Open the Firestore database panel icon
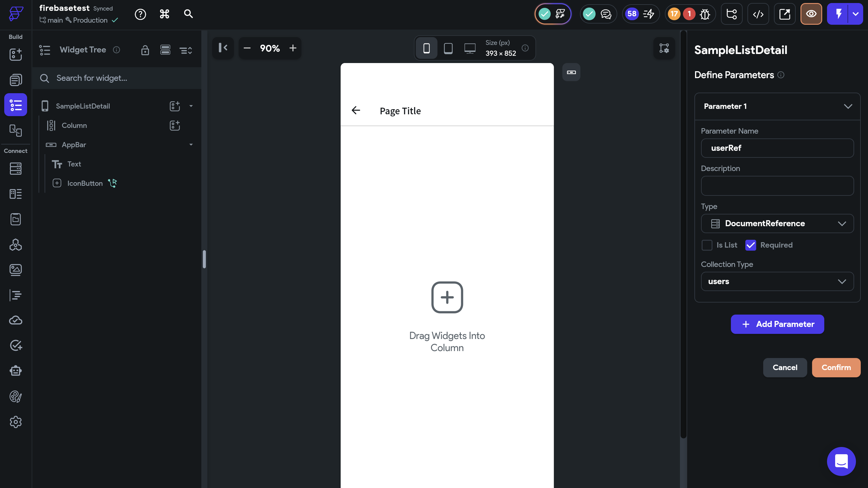Image resolution: width=868 pixels, height=488 pixels. click(15, 168)
